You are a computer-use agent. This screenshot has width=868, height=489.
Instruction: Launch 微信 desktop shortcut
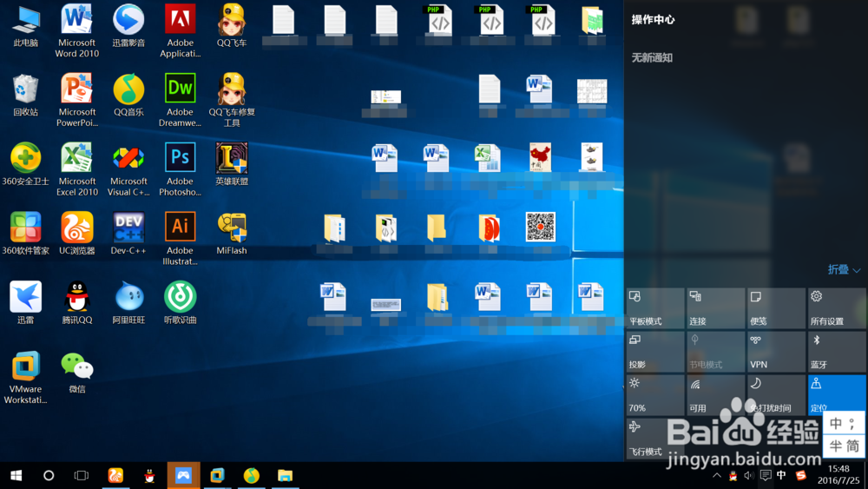(x=76, y=372)
